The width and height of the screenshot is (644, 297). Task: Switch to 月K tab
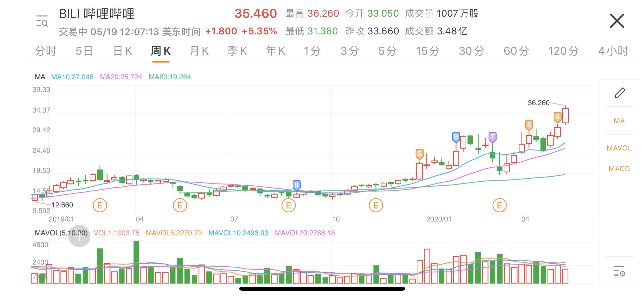199,51
